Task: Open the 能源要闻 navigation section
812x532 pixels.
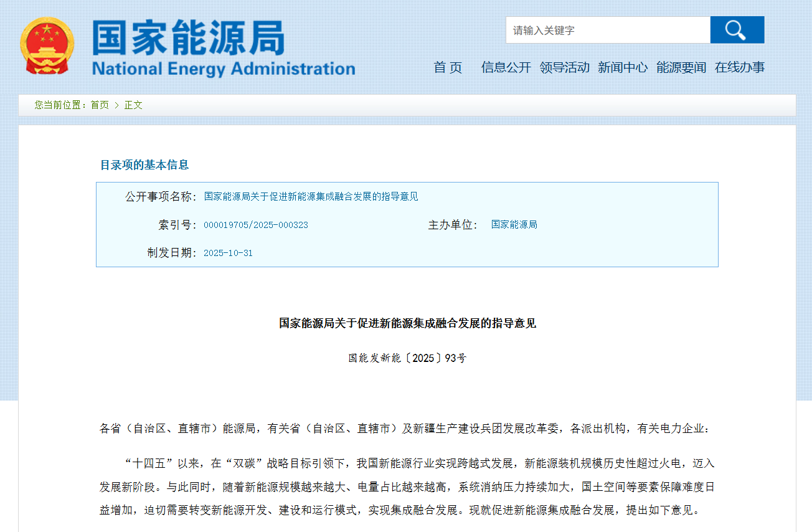Action: tap(681, 68)
